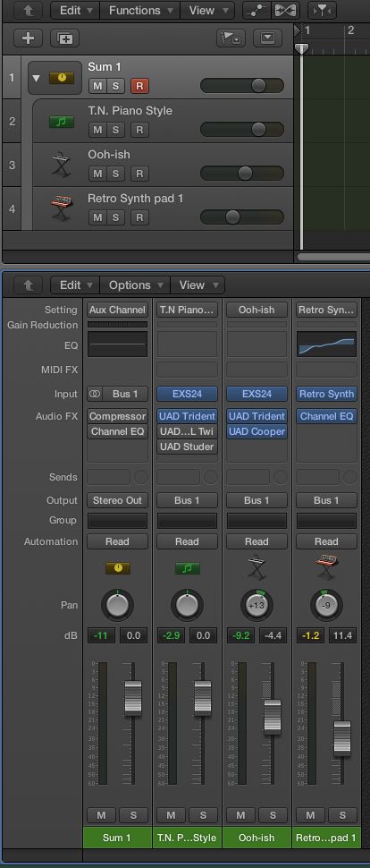This screenshot has width=370, height=868.
Task: Open the Options menu in the mixer
Action: (136, 285)
